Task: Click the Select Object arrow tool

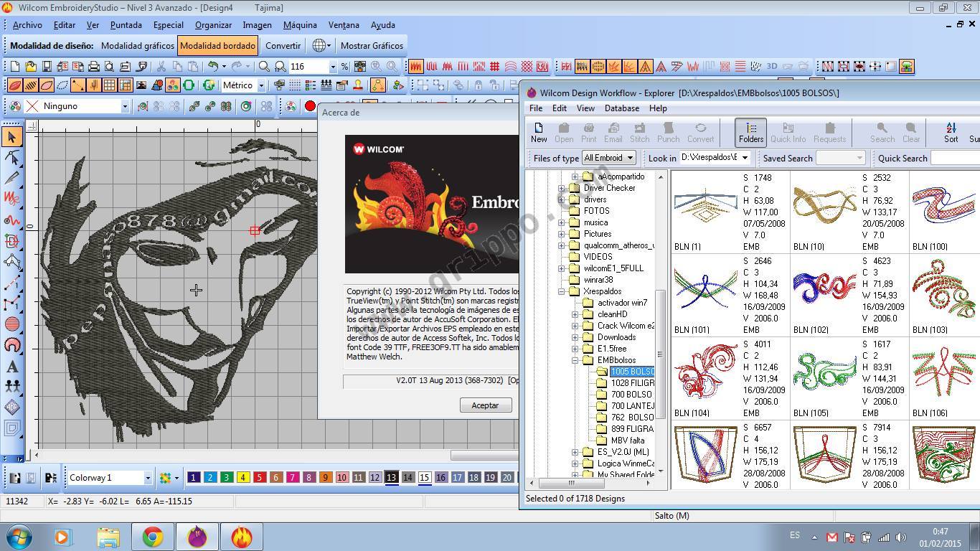Action: click(12, 136)
